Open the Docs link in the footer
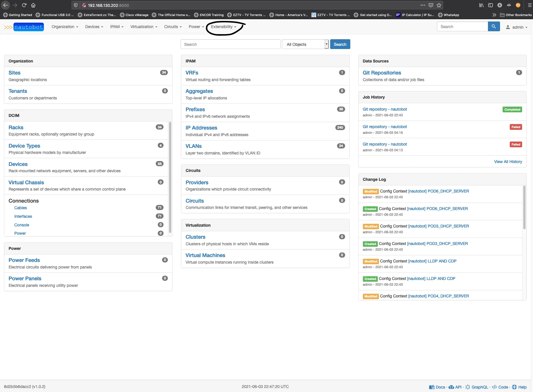This screenshot has height=392, width=533. pyautogui.click(x=437, y=387)
